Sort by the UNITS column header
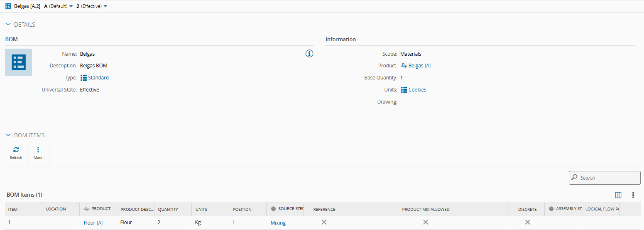The height and width of the screenshot is (230, 644). 211,209
